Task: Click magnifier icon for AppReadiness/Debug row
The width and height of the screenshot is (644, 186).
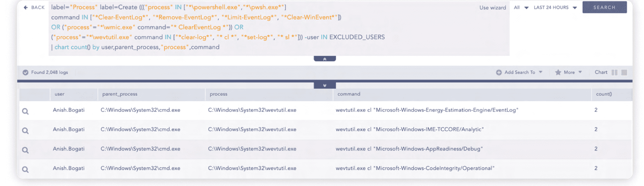Action: (x=25, y=150)
